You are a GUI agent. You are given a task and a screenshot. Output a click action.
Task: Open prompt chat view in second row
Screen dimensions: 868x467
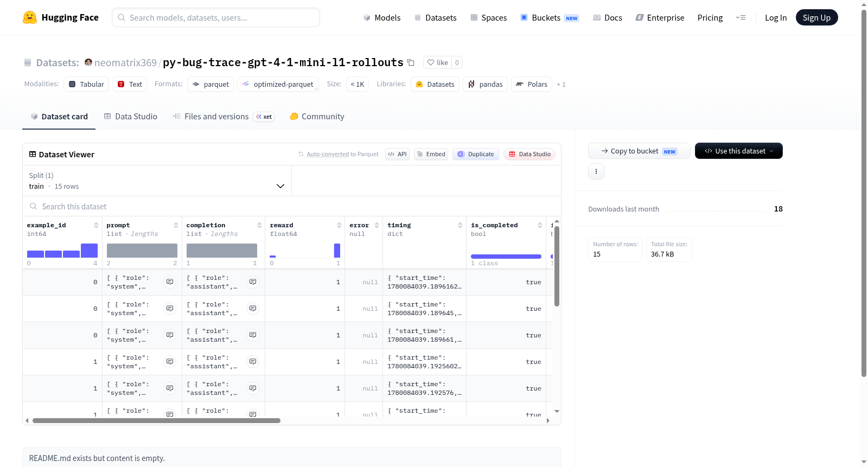click(x=170, y=309)
